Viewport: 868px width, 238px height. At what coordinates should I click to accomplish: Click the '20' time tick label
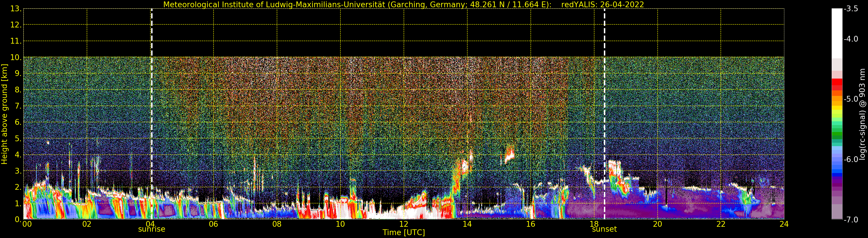point(657,224)
